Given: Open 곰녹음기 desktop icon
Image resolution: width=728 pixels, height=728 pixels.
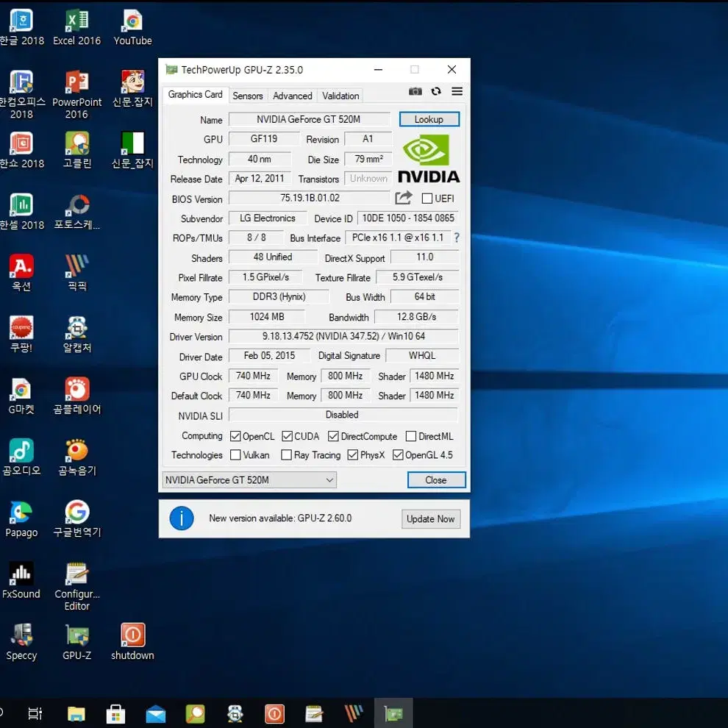Looking at the screenshot, I should coord(77,457).
